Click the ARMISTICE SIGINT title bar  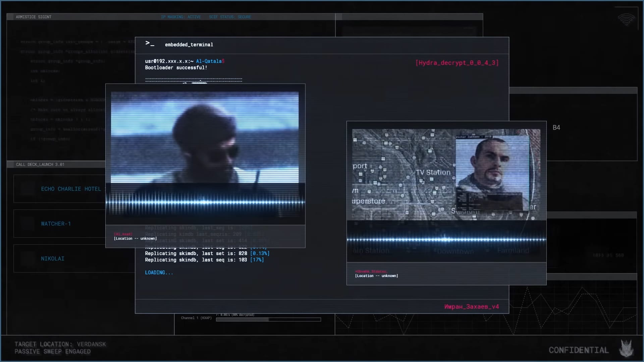(x=34, y=17)
